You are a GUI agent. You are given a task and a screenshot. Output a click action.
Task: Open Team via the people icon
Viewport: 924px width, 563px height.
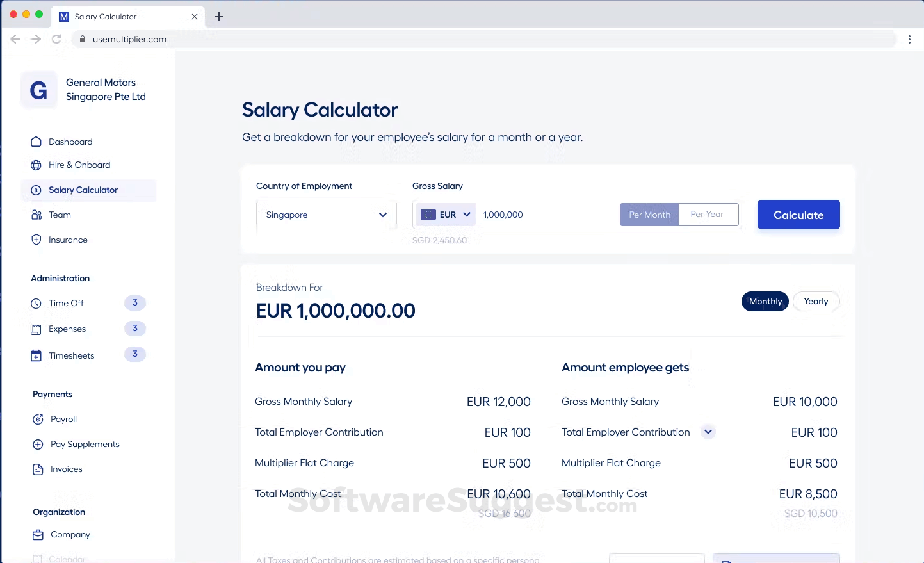click(x=36, y=215)
